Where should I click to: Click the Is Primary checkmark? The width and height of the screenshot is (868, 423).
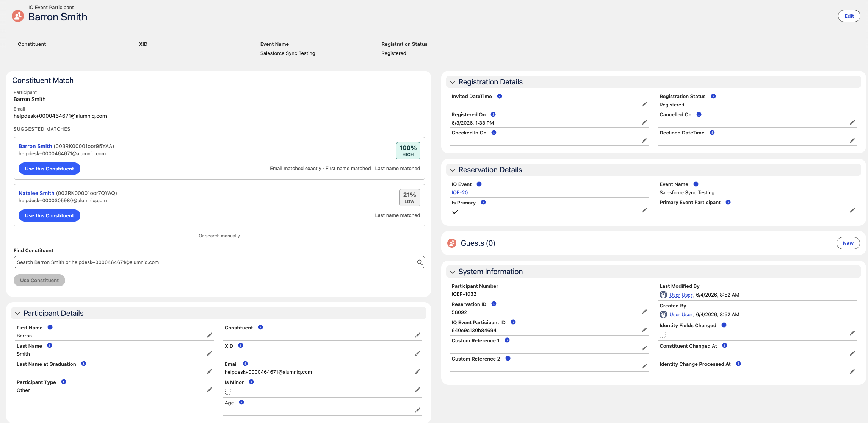coord(455,212)
